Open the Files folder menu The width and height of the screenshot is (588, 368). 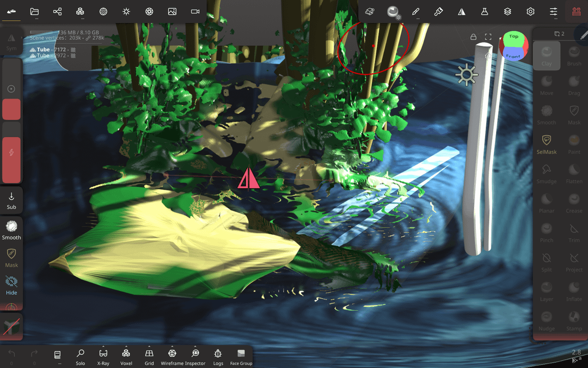(x=34, y=11)
